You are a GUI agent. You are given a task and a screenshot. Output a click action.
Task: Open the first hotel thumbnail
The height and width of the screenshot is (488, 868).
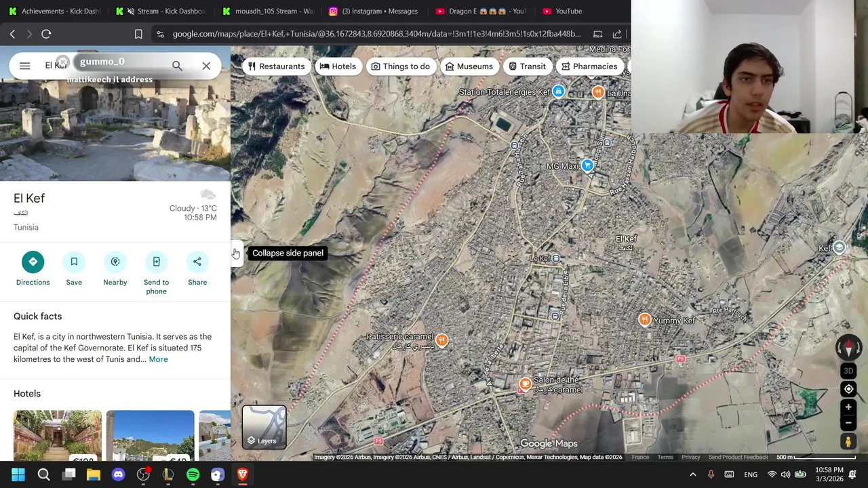(58, 435)
